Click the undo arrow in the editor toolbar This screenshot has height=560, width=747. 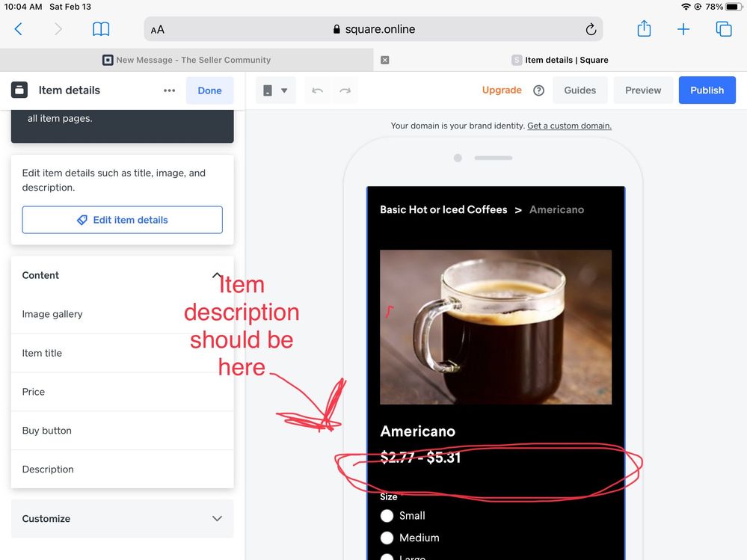(x=318, y=90)
